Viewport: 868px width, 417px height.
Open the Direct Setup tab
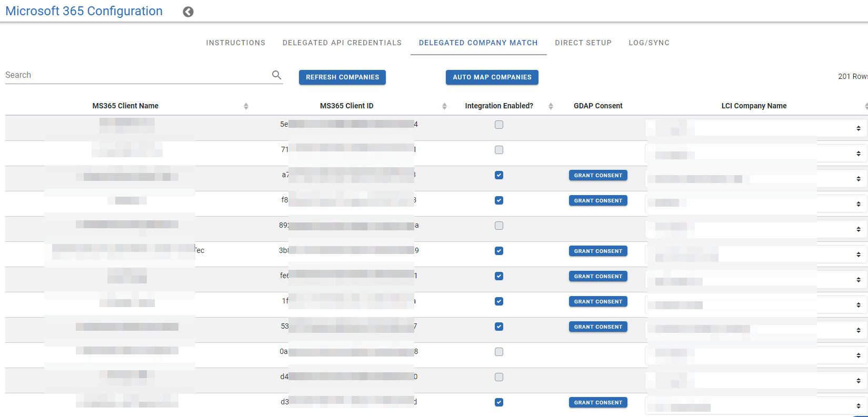583,43
